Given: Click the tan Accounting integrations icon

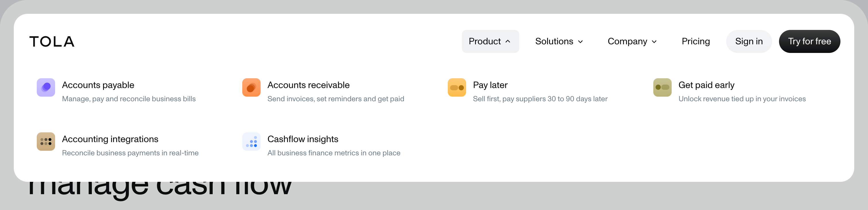Looking at the screenshot, I should click(x=46, y=142).
